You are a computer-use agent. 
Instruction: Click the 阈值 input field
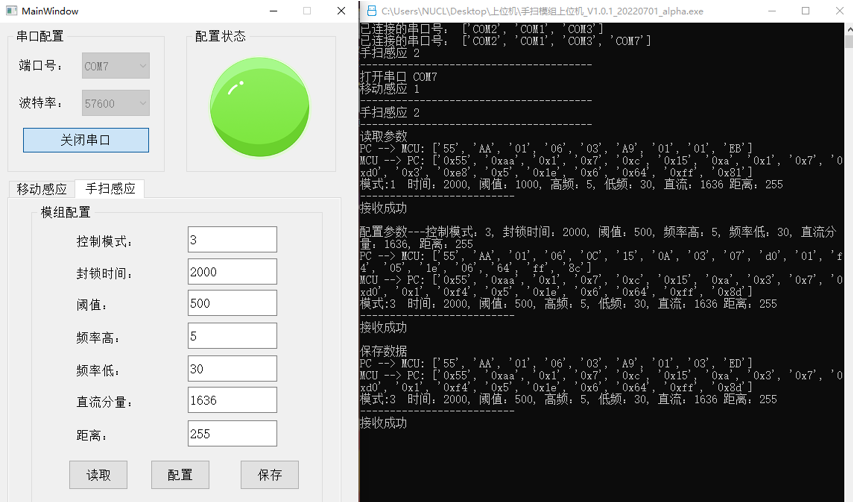(232, 303)
